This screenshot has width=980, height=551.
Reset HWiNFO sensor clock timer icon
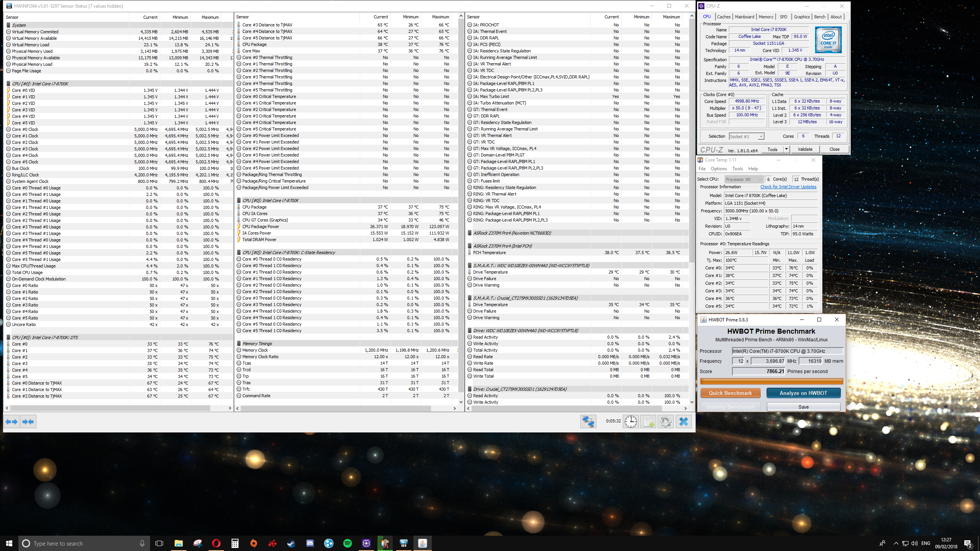coord(630,422)
